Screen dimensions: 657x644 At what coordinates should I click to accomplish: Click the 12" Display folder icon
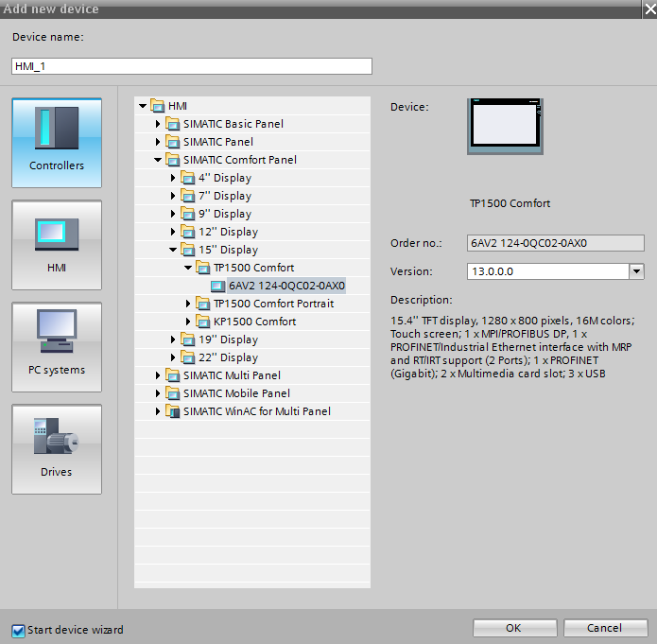pos(188,232)
